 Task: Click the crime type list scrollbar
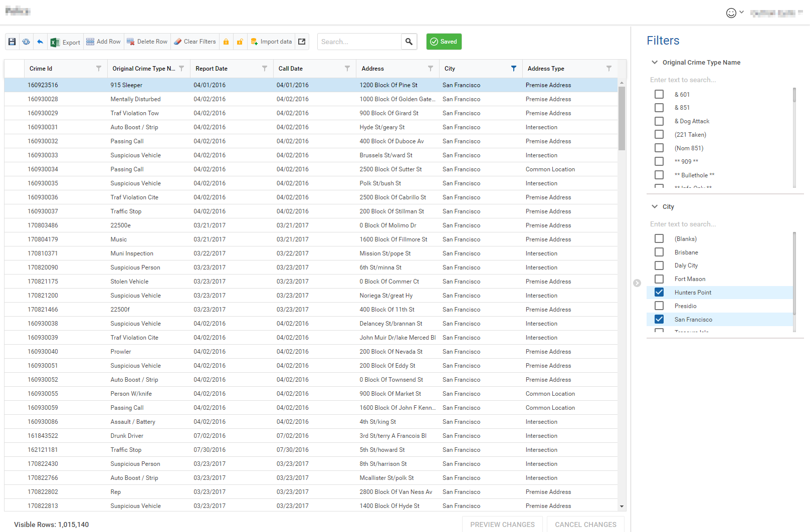coord(794,95)
